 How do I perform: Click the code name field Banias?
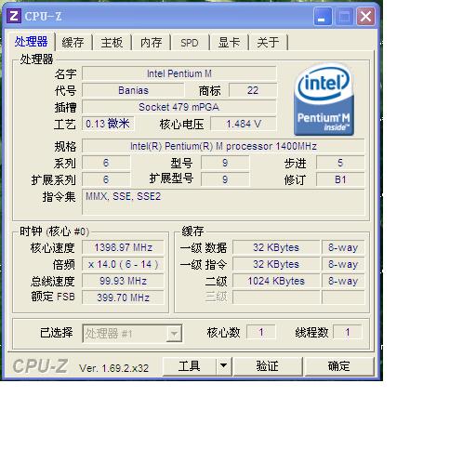133,90
